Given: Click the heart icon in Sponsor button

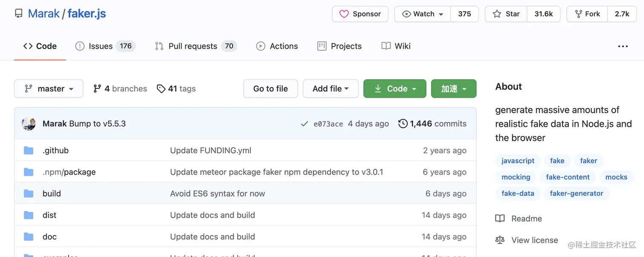Looking at the screenshot, I should tap(345, 14).
